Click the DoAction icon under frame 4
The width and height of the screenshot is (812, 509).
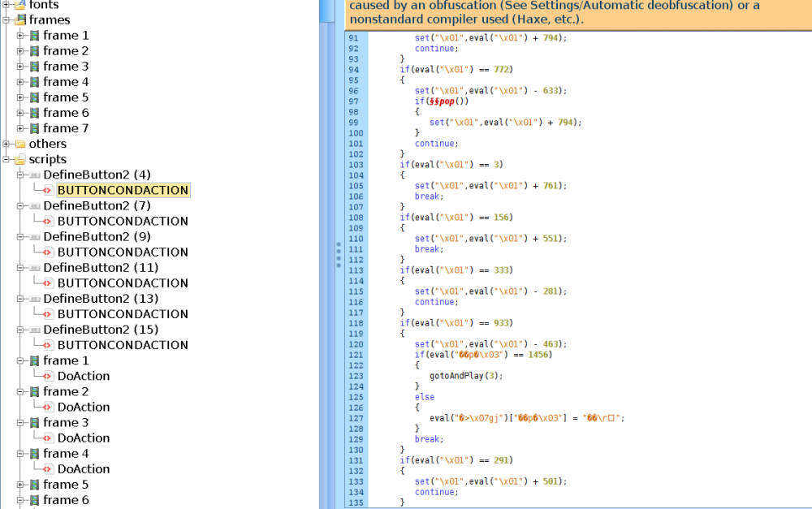click(50, 468)
